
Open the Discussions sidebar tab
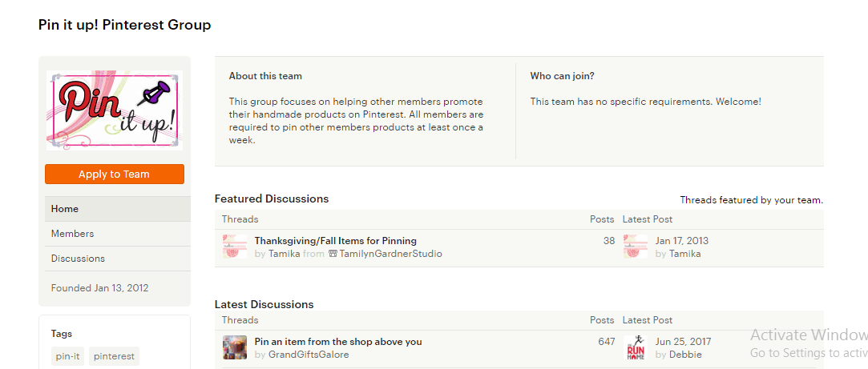tap(78, 259)
